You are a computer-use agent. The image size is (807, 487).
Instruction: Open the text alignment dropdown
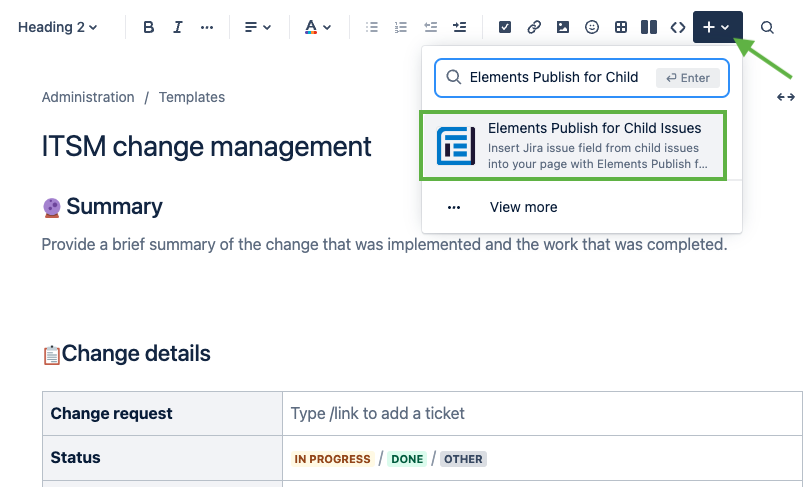[258, 27]
